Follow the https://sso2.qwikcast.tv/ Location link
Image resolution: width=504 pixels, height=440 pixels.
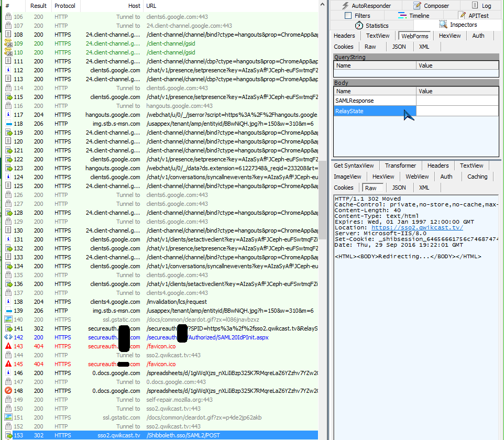417,227
